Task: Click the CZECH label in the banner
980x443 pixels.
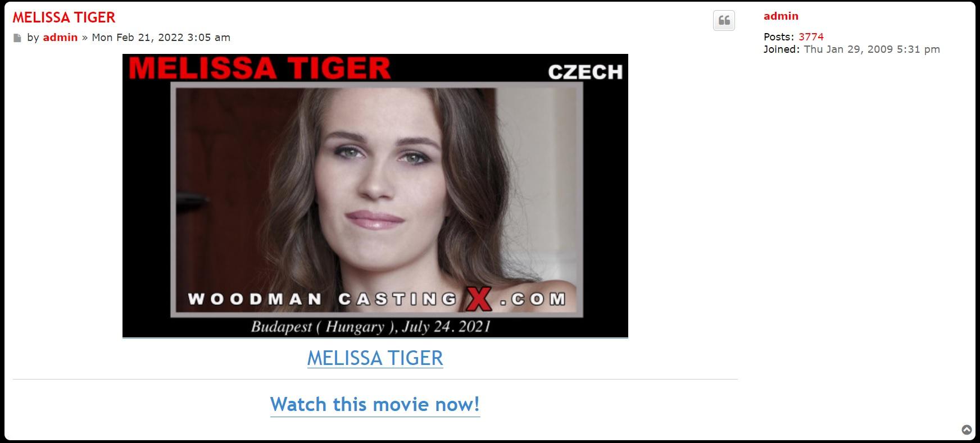Action: 585,72
